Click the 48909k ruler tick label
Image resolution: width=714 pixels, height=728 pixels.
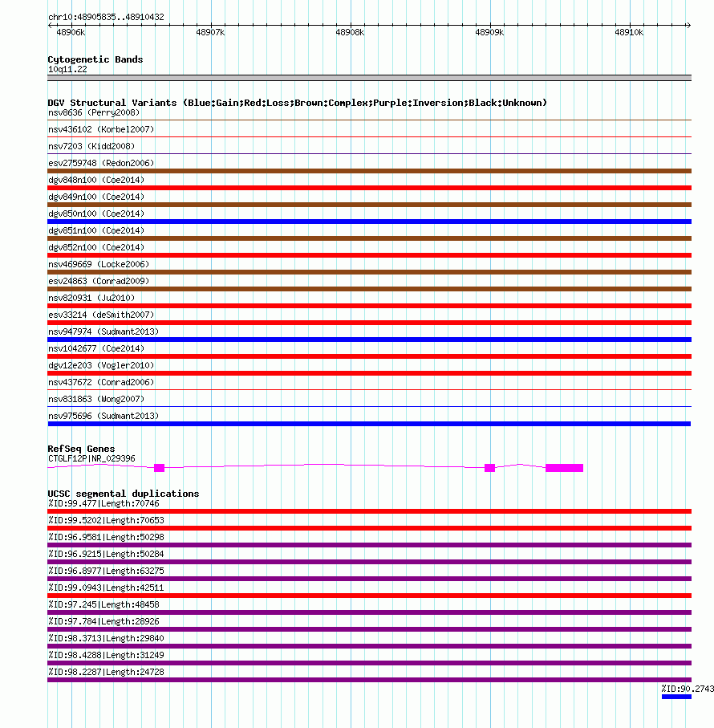tap(490, 32)
